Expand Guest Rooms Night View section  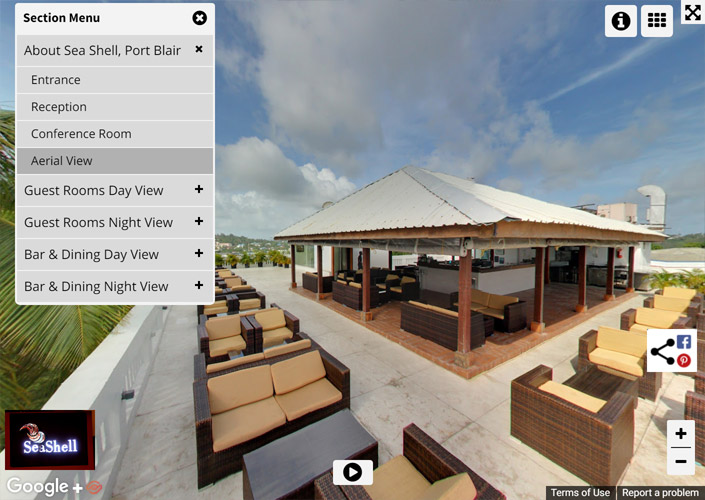(x=199, y=221)
